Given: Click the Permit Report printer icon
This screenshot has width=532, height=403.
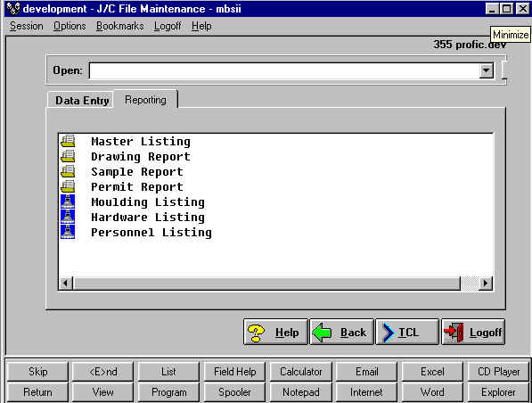Looking at the screenshot, I should pyautogui.click(x=68, y=186).
